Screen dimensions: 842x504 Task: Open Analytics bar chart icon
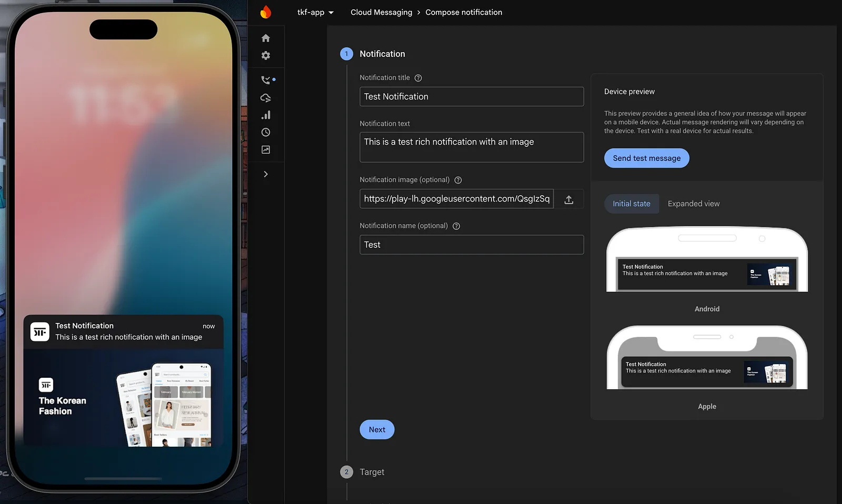click(266, 115)
